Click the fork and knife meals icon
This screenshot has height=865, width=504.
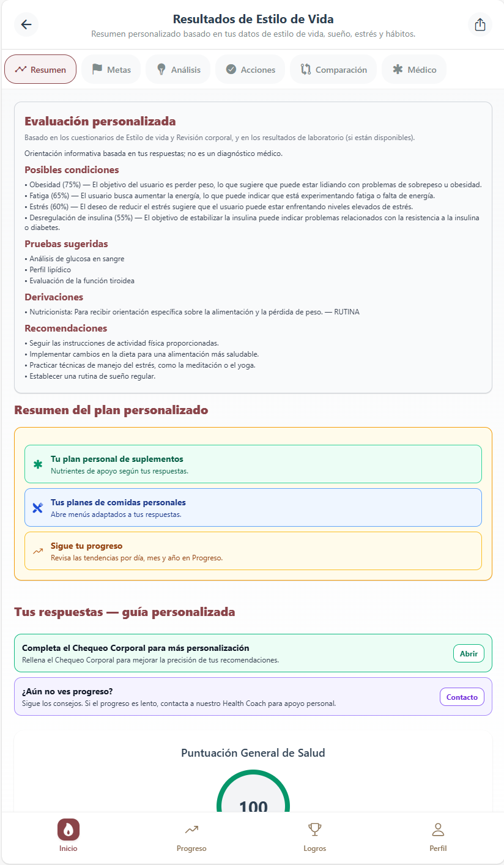[x=38, y=508]
